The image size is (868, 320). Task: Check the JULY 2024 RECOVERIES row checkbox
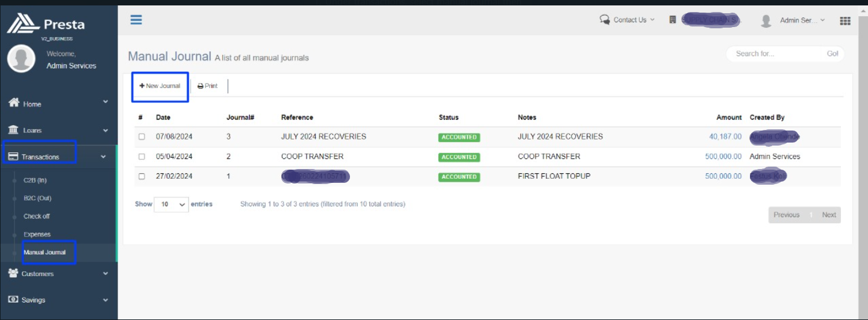pyautogui.click(x=142, y=137)
